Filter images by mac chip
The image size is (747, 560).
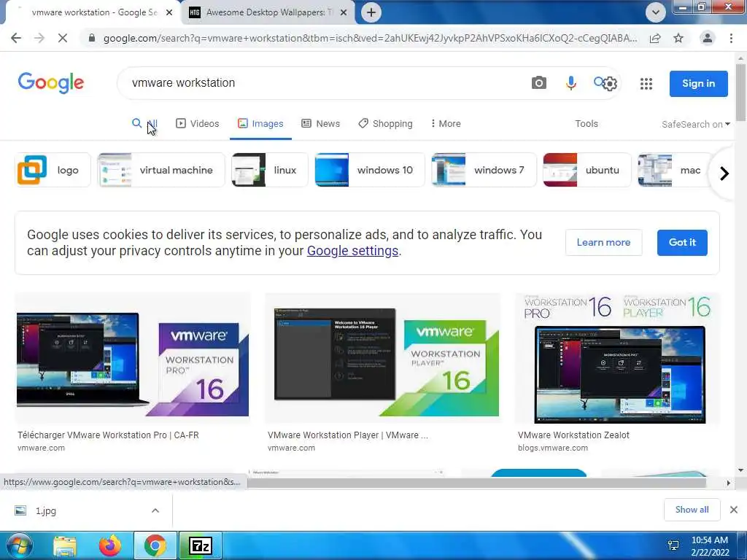coord(674,170)
